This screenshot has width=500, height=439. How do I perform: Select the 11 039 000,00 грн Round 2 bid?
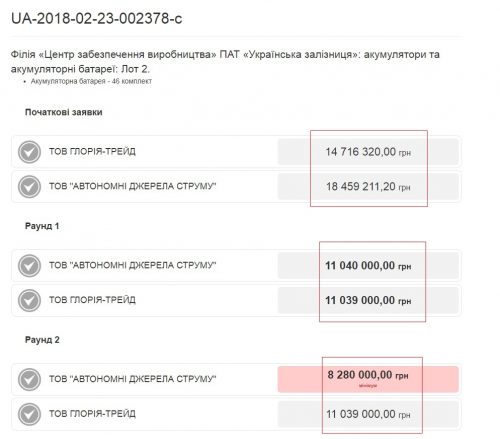pos(368,414)
